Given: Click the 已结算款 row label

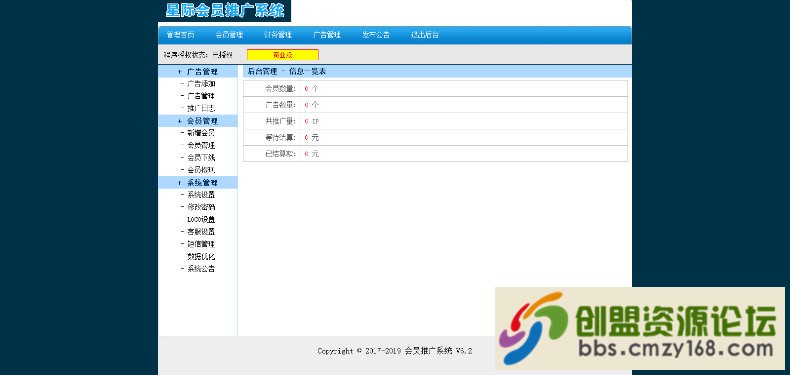Looking at the screenshot, I should 280,154.
